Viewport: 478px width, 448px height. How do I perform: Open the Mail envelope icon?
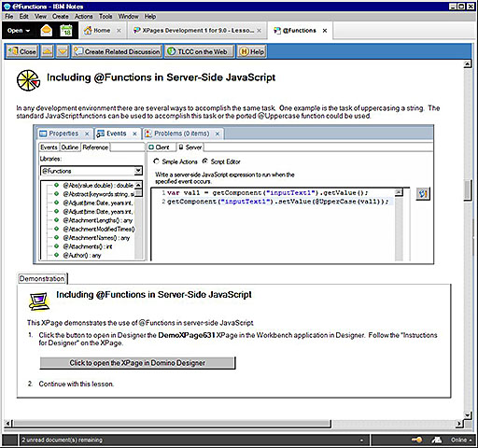coord(47,31)
